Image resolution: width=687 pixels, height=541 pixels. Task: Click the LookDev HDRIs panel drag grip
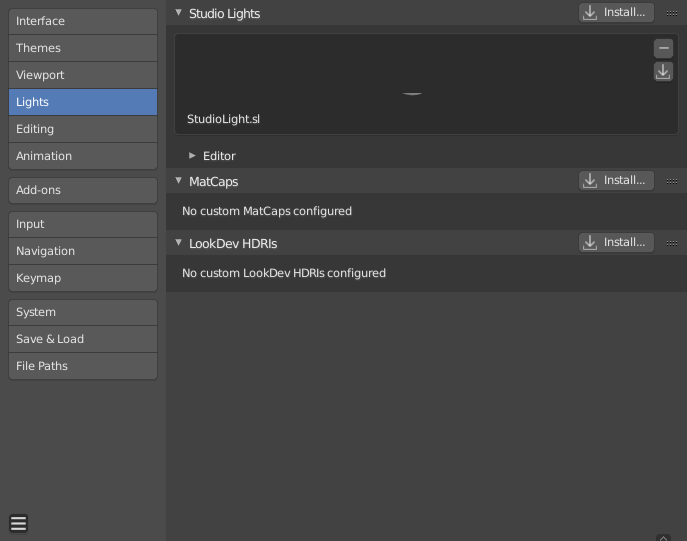click(x=672, y=244)
